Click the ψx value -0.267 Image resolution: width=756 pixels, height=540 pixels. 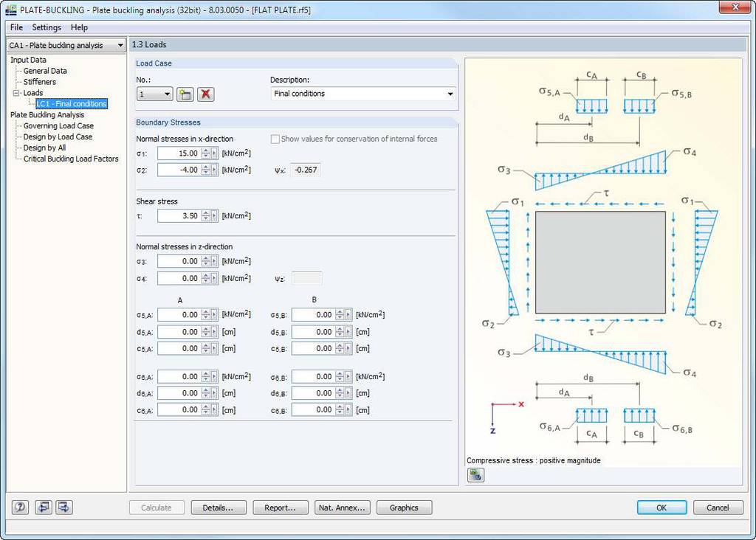coord(306,170)
